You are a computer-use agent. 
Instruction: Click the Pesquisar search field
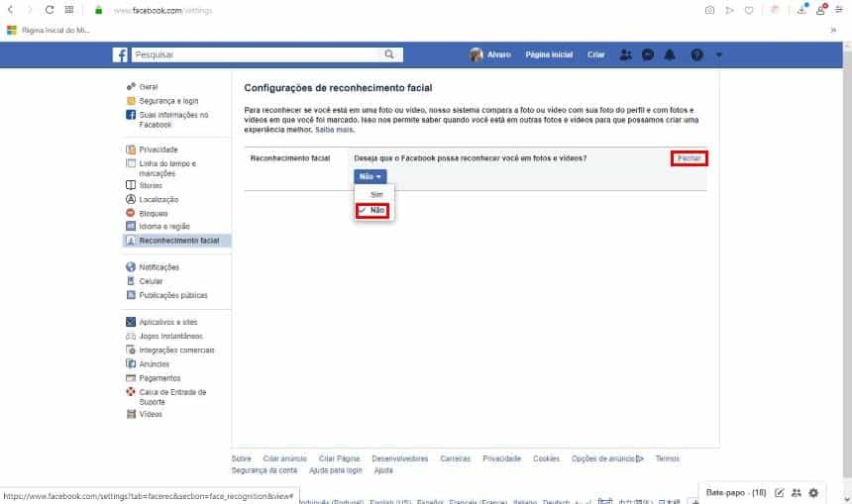tap(257, 54)
